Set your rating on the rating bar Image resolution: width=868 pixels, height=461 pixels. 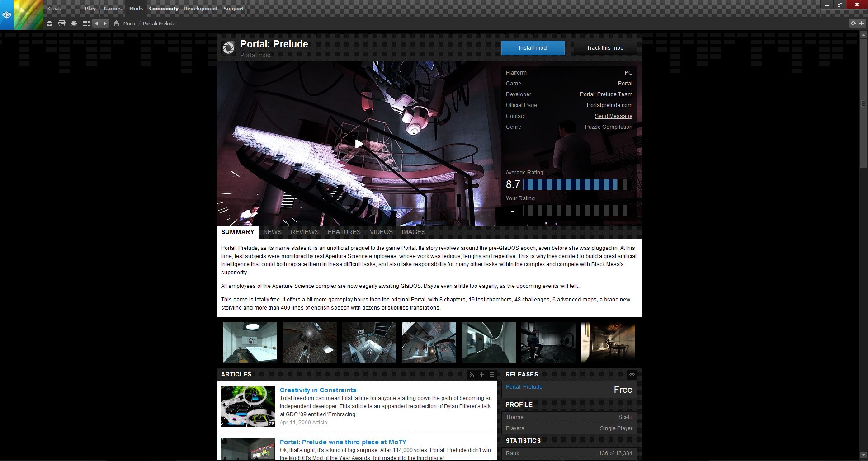pyautogui.click(x=576, y=210)
